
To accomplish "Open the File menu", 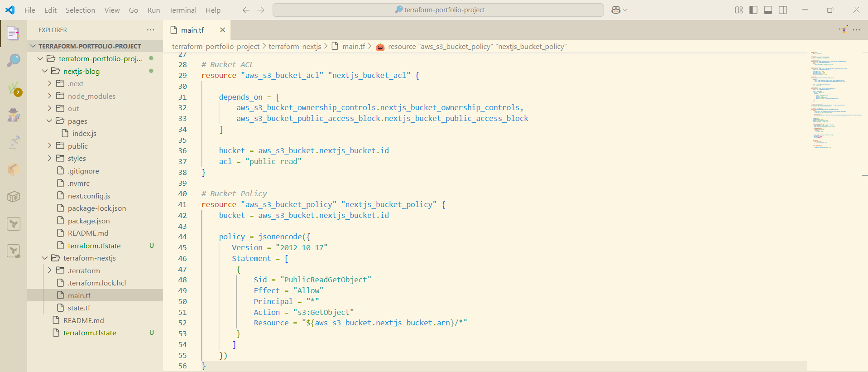I will click(30, 10).
